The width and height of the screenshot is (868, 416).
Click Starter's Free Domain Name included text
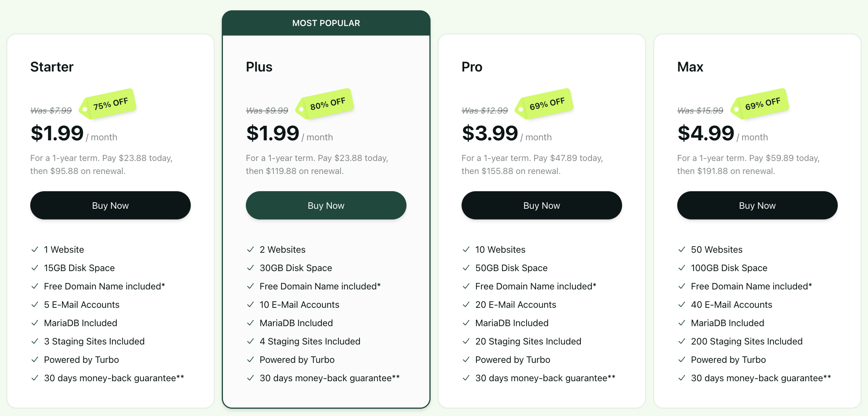click(x=104, y=286)
